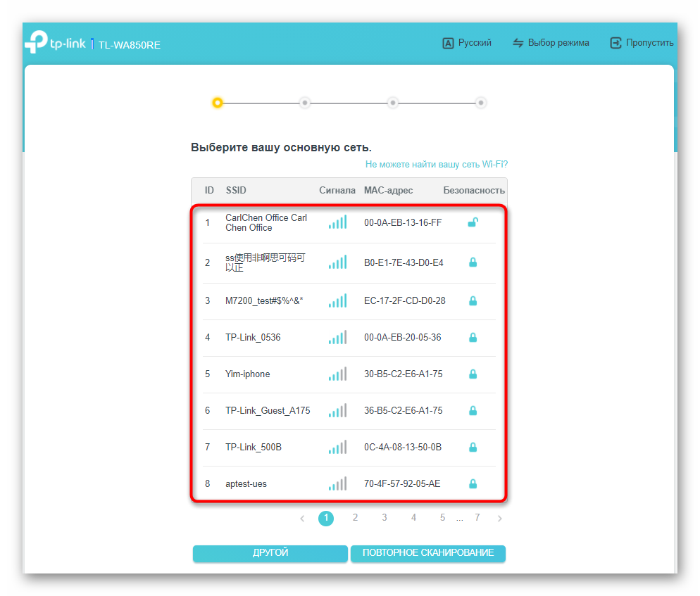Image resolution: width=700 pixels, height=596 pixels.
Task: Click the second wizard step marker
Action: pos(305,103)
